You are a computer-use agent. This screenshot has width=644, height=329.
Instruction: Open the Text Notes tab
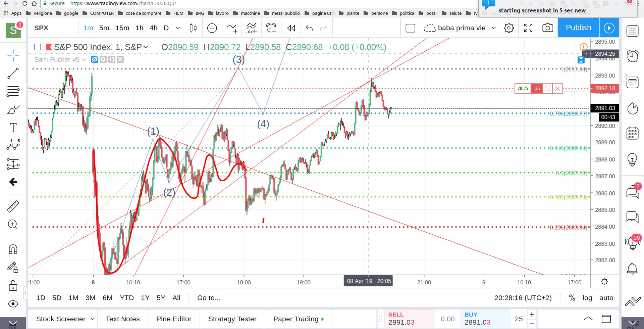(x=123, y=319)
